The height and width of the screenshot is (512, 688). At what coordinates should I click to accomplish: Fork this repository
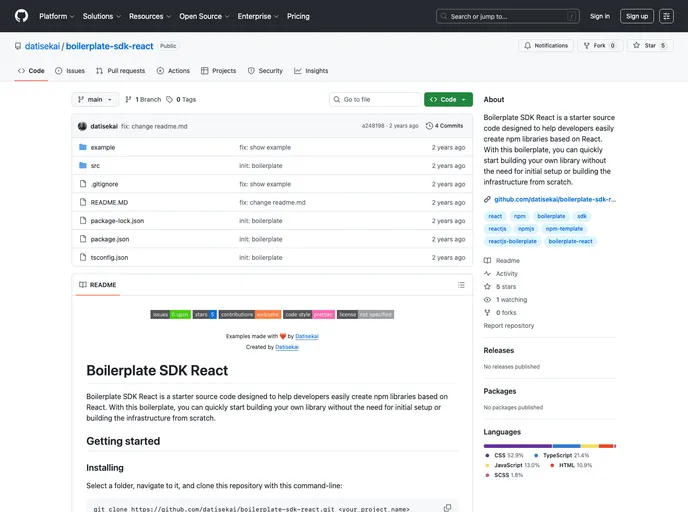599,46
